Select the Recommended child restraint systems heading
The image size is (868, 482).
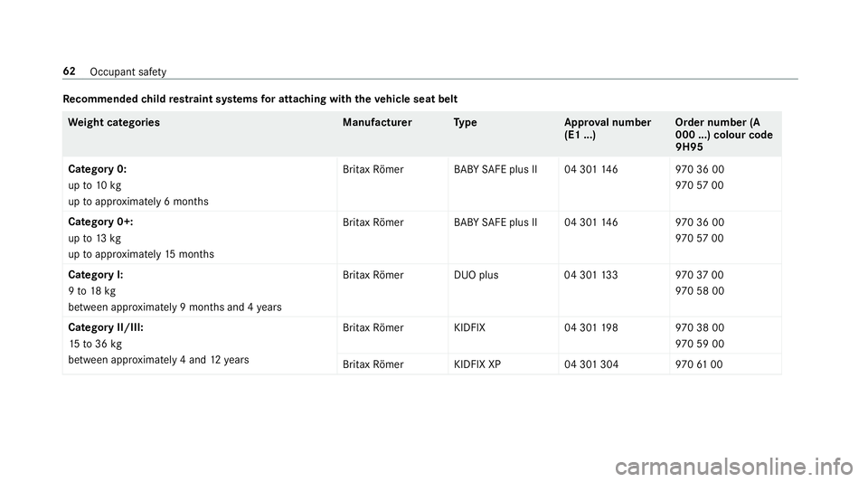pyautogui.click(x=260, y=99)
